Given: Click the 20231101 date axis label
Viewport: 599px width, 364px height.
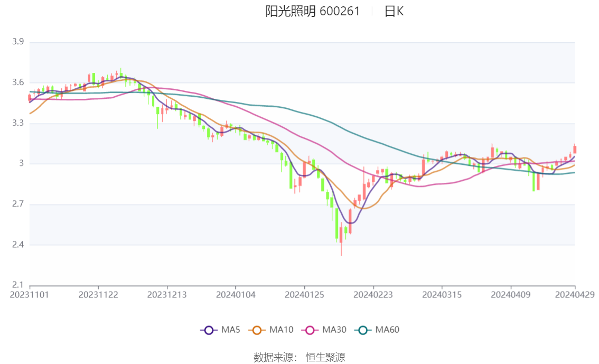Looking at the screenshot, I should [30, 295].
